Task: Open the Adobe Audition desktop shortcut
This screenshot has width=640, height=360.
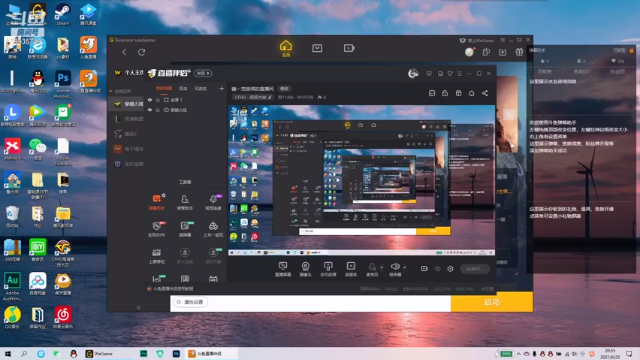Action: (12, 286)
